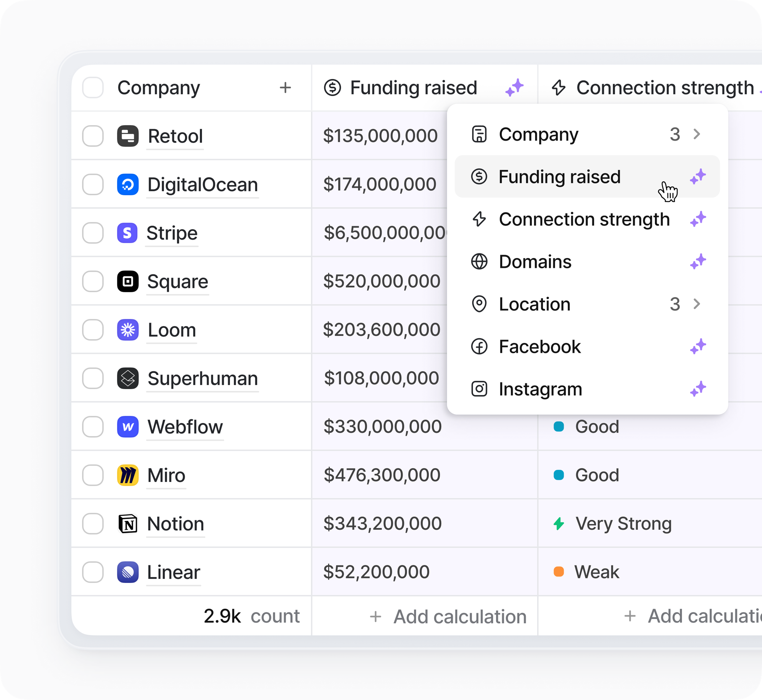The height and width of the screenshot is (700, 762).
Task: Choose Funding raised in the attribute menu
Action: [x=559, y=177]
